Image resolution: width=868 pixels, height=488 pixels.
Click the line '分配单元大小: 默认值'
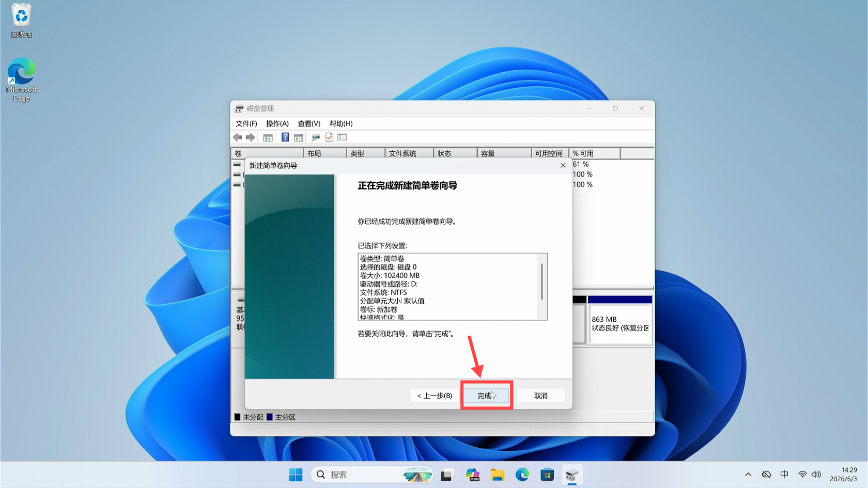point(393,301)
